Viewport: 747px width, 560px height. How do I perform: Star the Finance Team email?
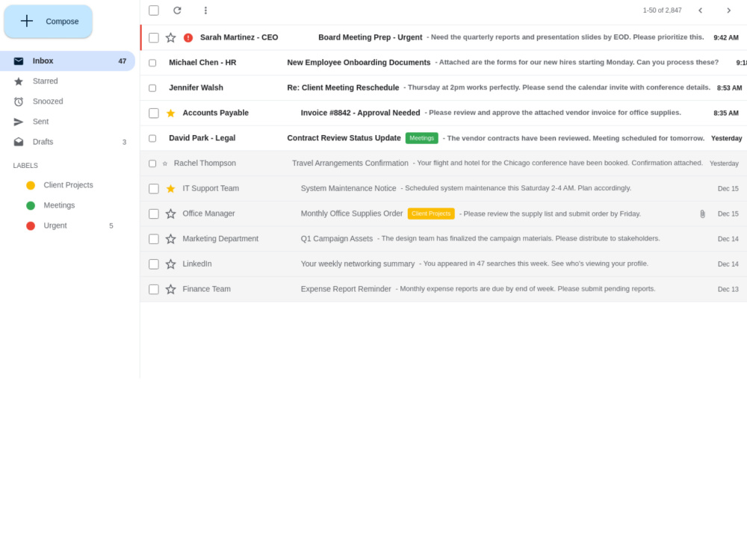click(170, 289)
